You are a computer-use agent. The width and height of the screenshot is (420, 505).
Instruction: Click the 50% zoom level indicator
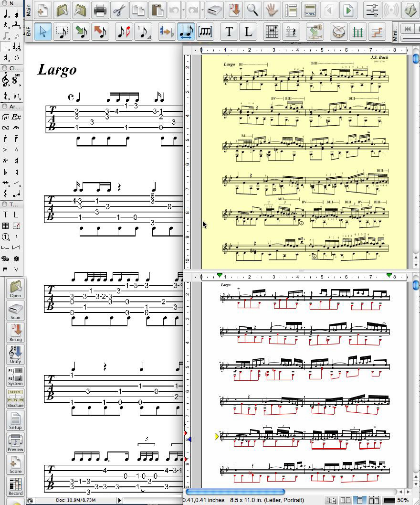403,500
